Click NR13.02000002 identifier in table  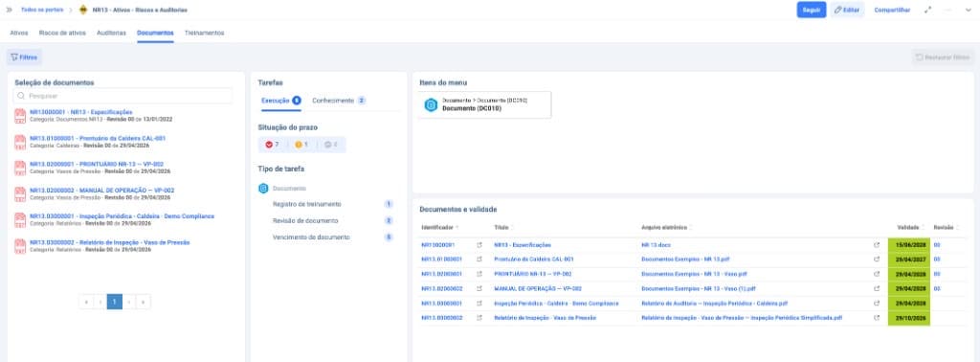[441, 289]
